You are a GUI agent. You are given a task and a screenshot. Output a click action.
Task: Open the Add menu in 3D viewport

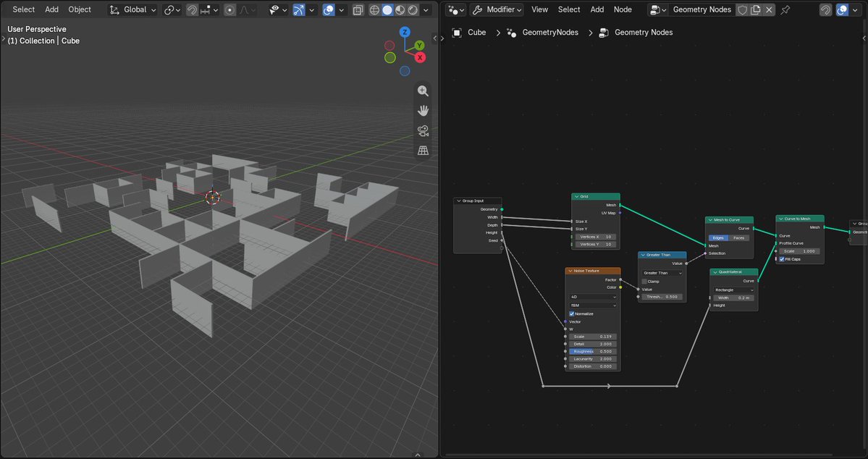coord(51,10)
